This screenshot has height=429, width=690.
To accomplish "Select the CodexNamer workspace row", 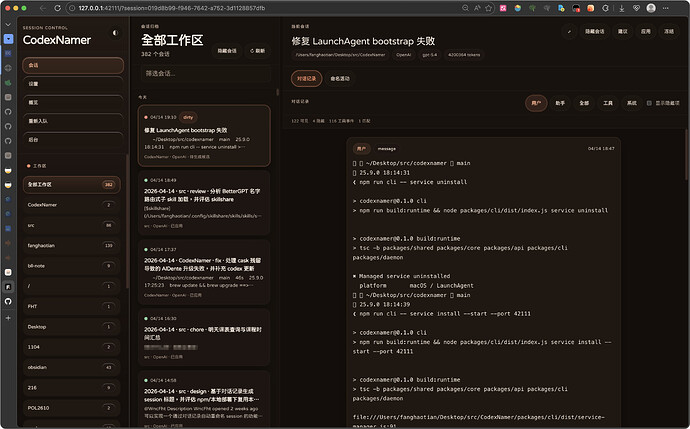I will point(71,205).
